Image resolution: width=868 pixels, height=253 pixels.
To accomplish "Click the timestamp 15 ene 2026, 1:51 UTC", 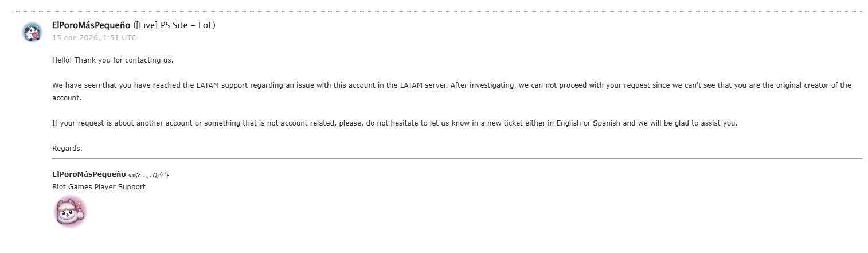I will coord(95,38).
